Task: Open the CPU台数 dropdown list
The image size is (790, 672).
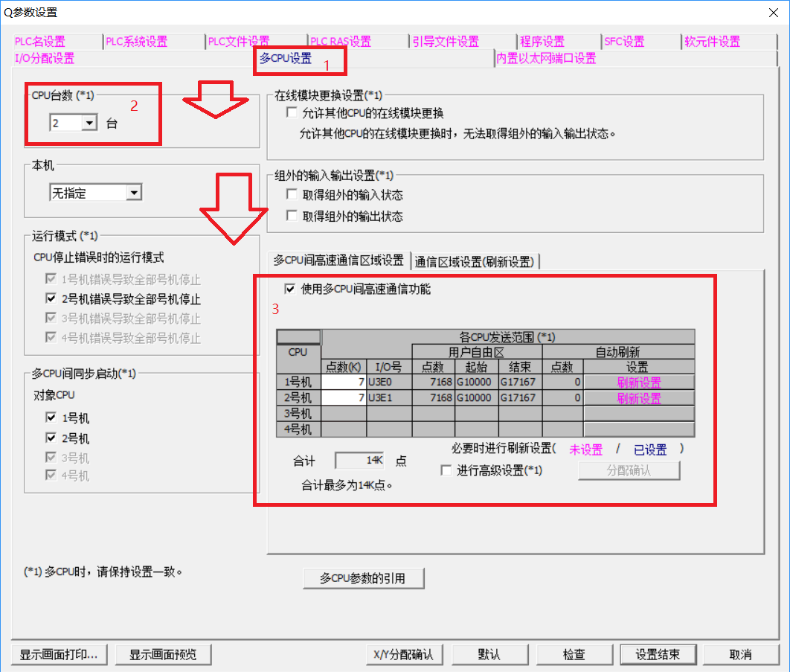Action: [89, 124]
